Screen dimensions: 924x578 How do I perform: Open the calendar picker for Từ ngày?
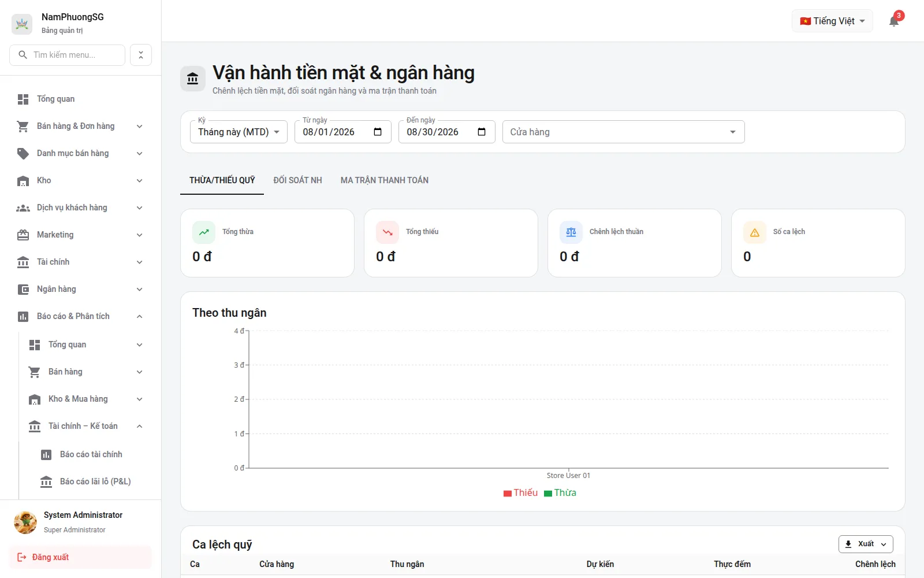[378, 132]
